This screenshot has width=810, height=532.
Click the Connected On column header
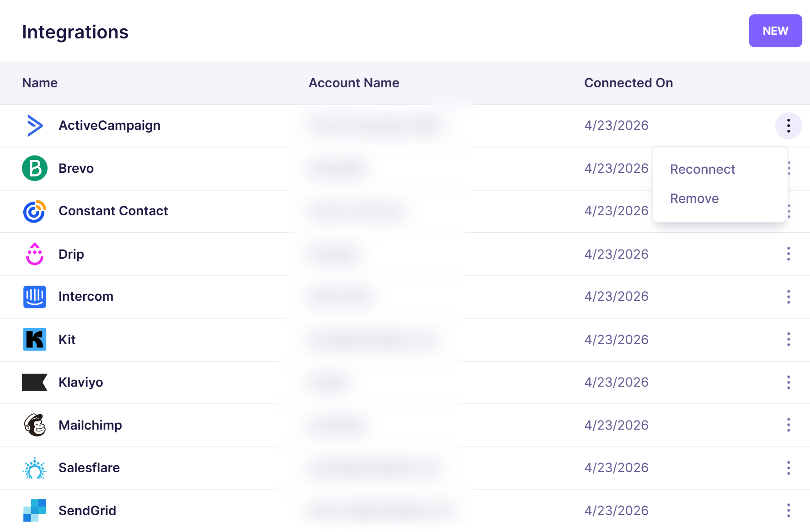coord(629,83)
